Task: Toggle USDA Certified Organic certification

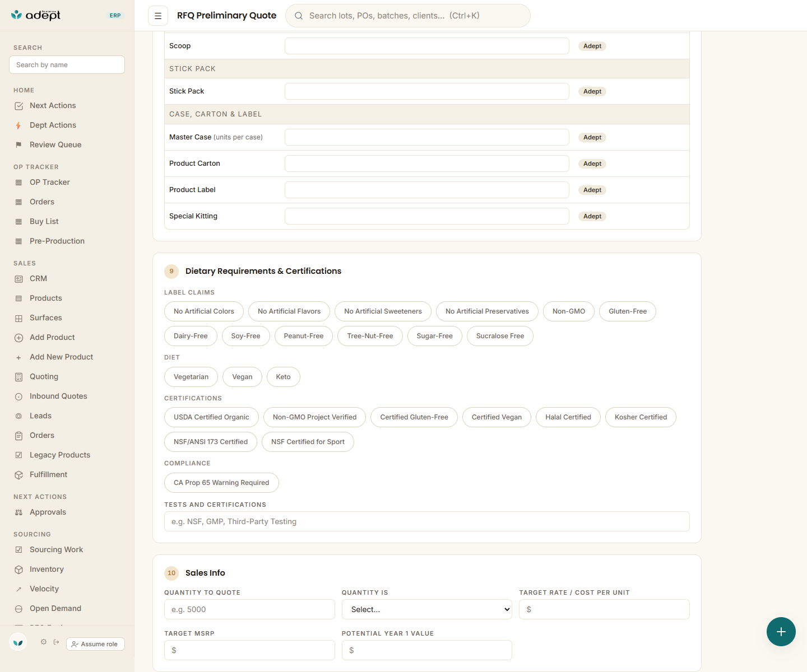Action: [x=211, y=417]
